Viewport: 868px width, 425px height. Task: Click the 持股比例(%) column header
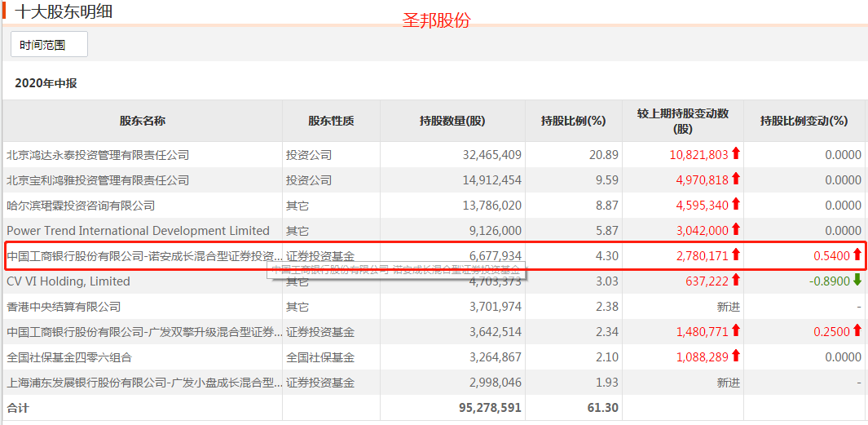click(574, 122)
